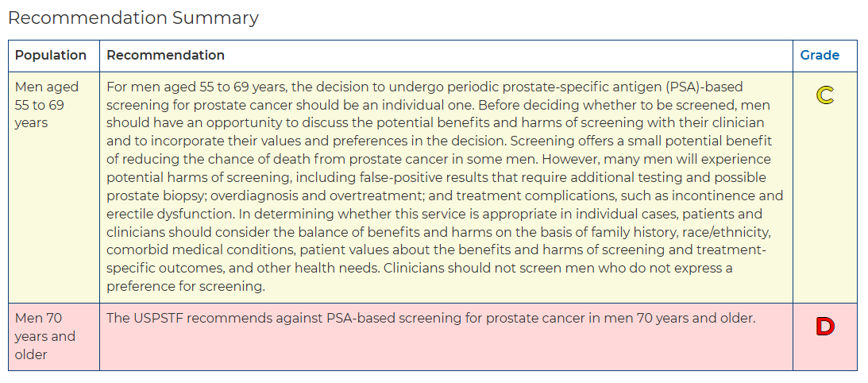Click the red D grade icon

pos(825,327)
